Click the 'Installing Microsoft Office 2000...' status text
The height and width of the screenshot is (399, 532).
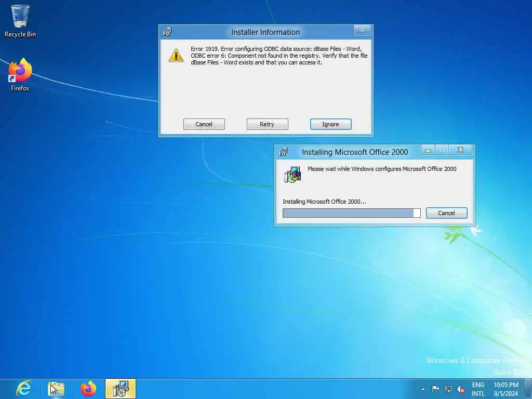pyautogui.click(x=324, y=202)
